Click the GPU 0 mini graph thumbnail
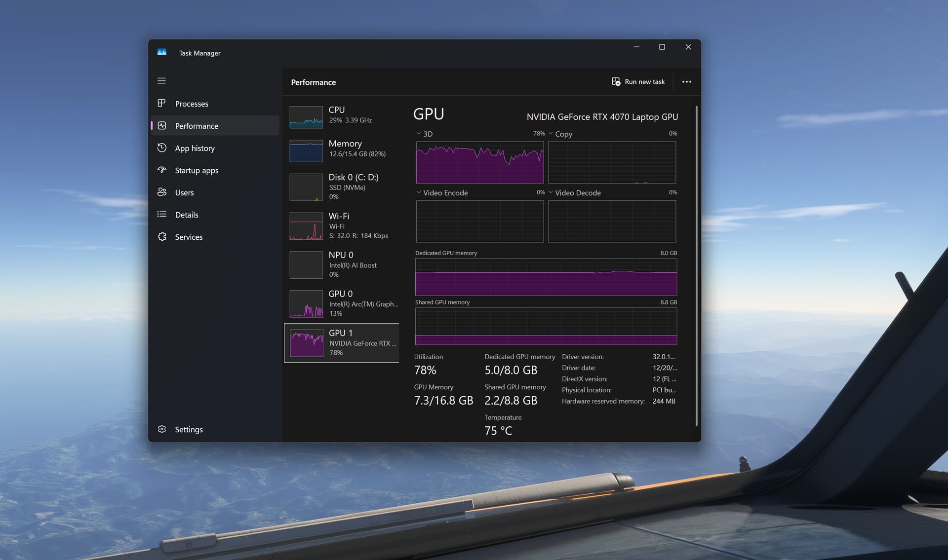This screenshot has height=560, width=948. pos(306,303)
